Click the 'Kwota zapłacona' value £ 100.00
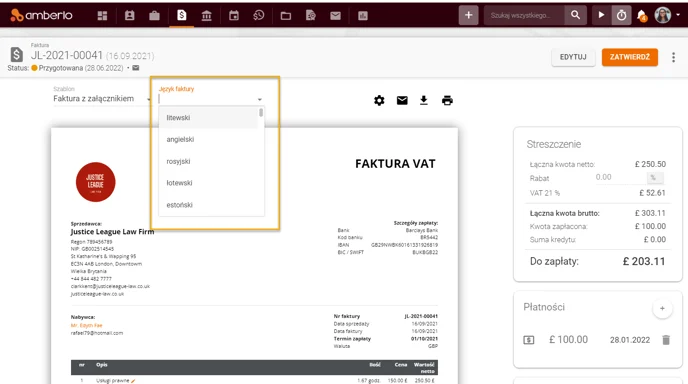 650,226
